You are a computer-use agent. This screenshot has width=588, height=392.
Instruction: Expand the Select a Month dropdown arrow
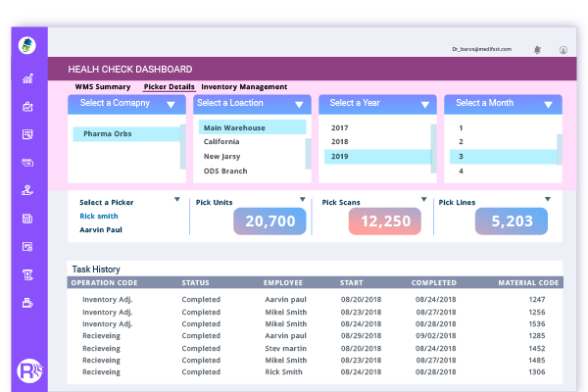point(549,104)
